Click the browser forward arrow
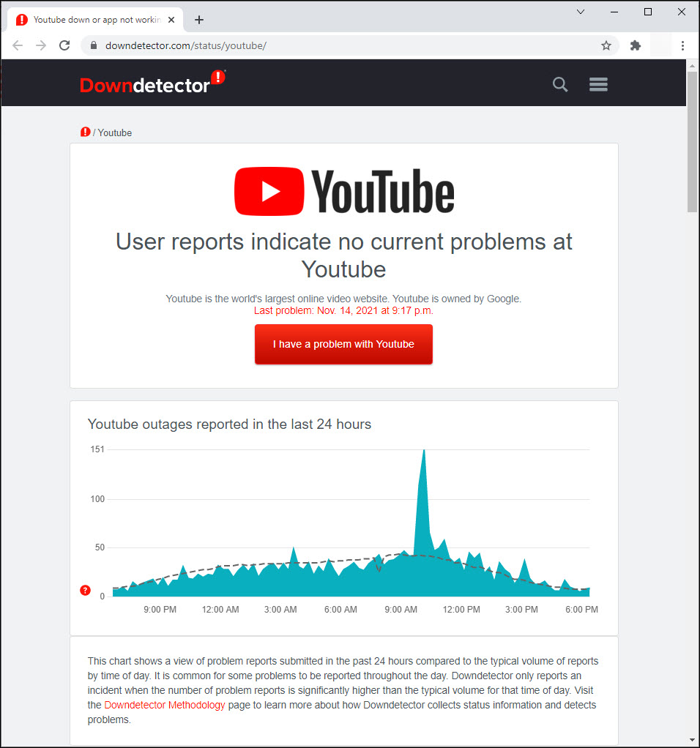Screen dimensions: 700x748 click(41, 45)
